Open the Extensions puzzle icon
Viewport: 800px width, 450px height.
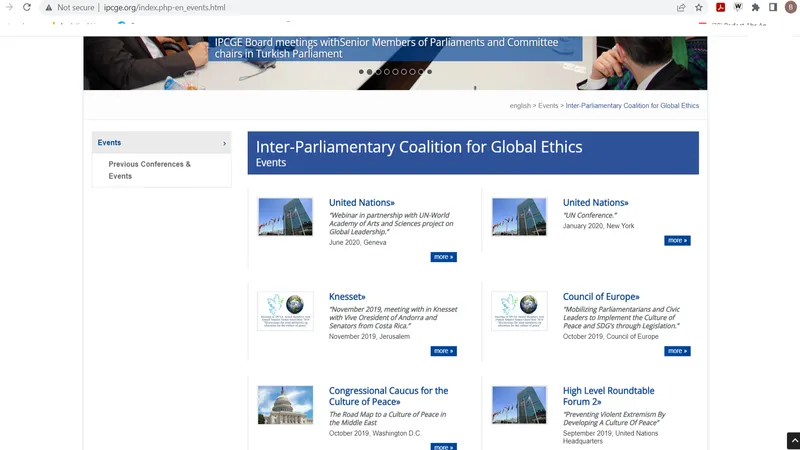click(756, 7)
